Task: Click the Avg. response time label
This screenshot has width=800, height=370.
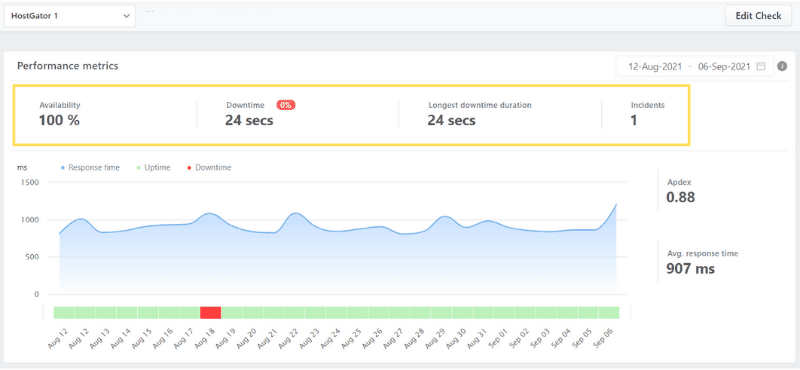Action: click(703, 253)
